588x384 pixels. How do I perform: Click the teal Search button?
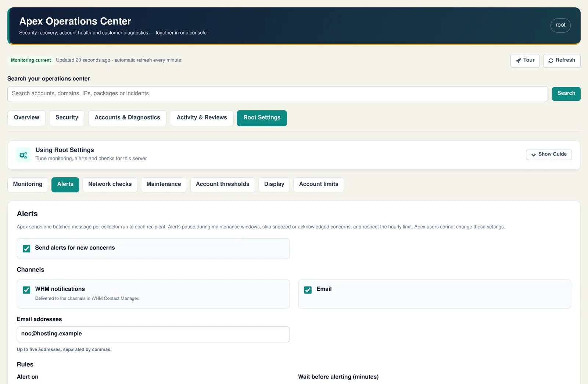click(566, 94)
